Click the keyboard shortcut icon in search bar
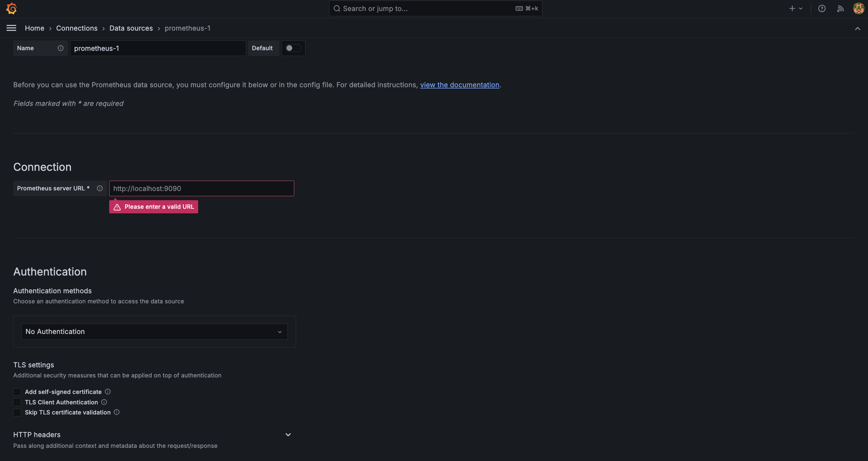The image size is (868, 461). 519,9
